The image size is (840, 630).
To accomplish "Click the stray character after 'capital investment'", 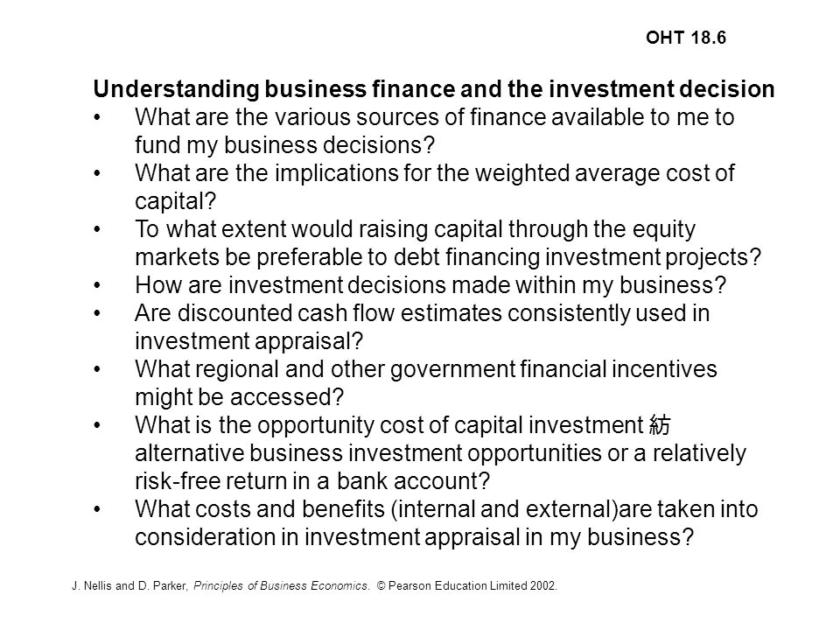I will 660,425.
